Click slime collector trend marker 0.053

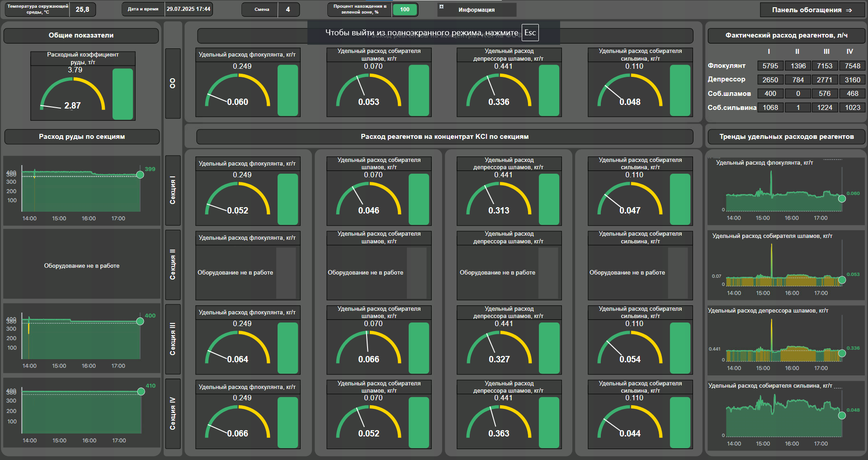842,280
